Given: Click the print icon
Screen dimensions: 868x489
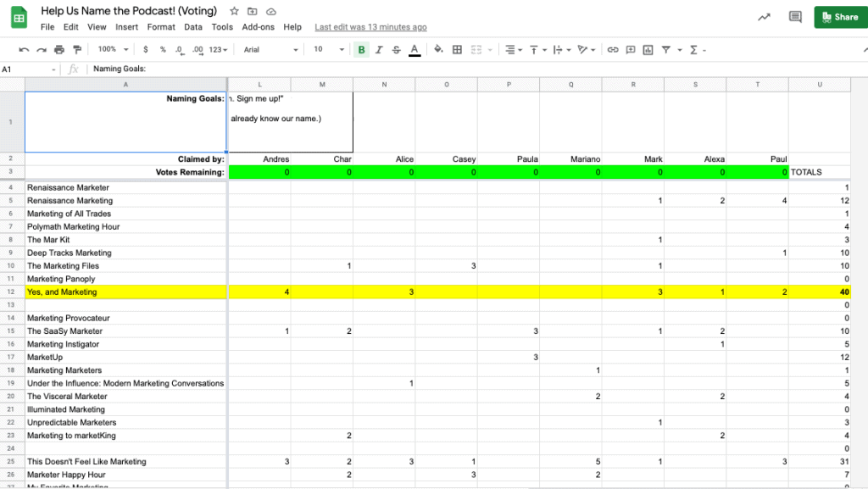Looking at the screenshot, I should tap(59, 50).
